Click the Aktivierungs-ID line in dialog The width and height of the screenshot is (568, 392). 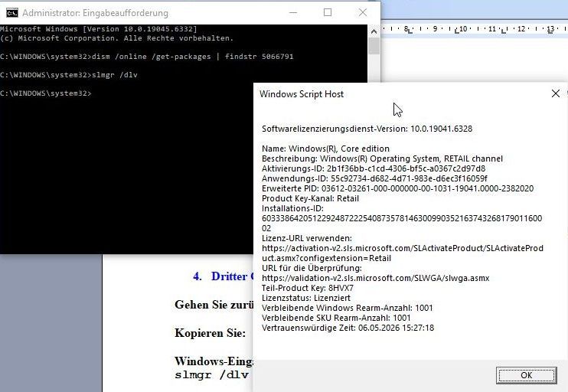coord(374,168)
